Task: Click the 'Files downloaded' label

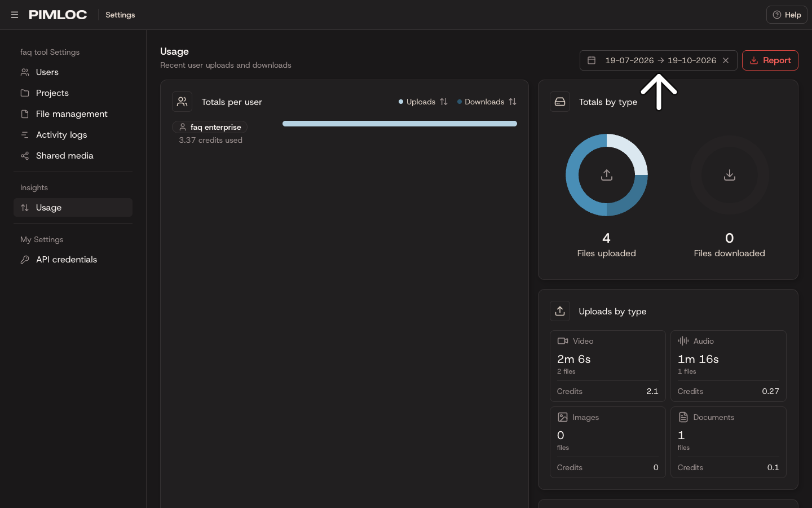Action: [730, 253]
